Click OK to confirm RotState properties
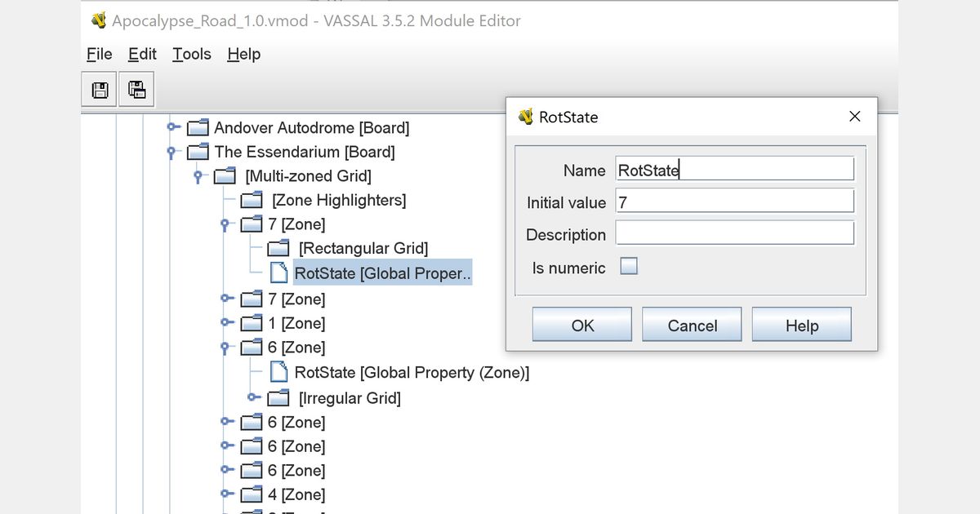 coord(581,325)
